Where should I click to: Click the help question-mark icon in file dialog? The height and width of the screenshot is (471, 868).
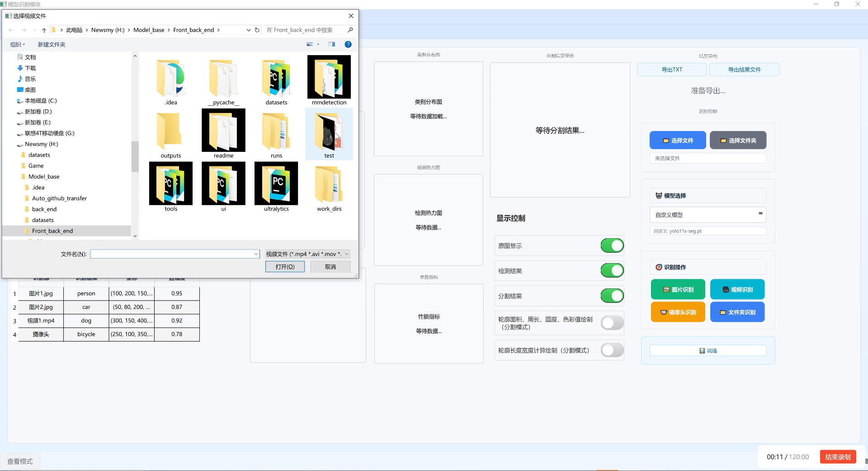(348, 44)
